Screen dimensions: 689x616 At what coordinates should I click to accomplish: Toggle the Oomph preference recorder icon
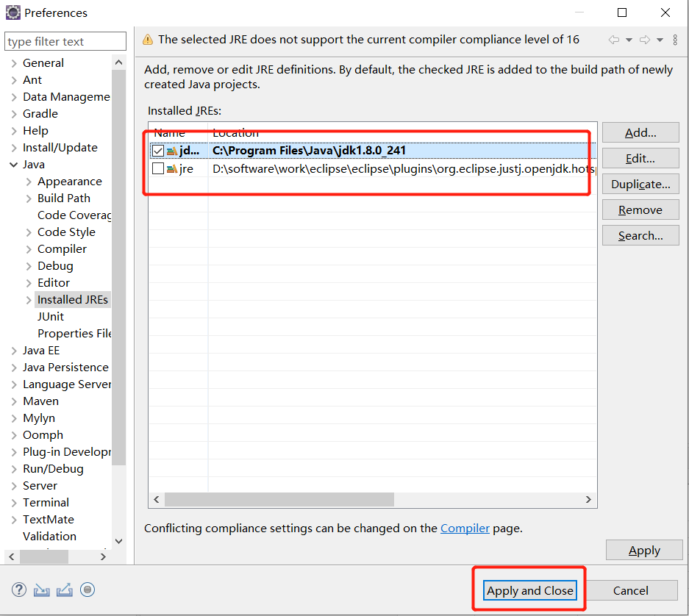pyautogui.click(x=88, y=590)
